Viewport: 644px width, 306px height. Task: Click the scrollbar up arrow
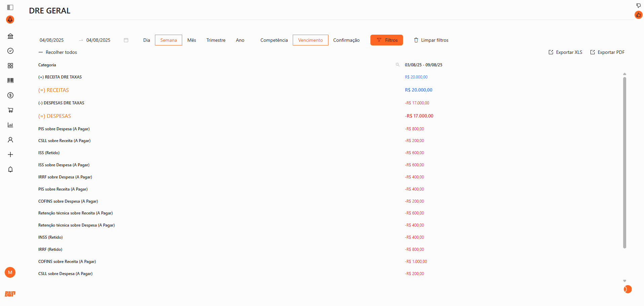coord(625,74)
